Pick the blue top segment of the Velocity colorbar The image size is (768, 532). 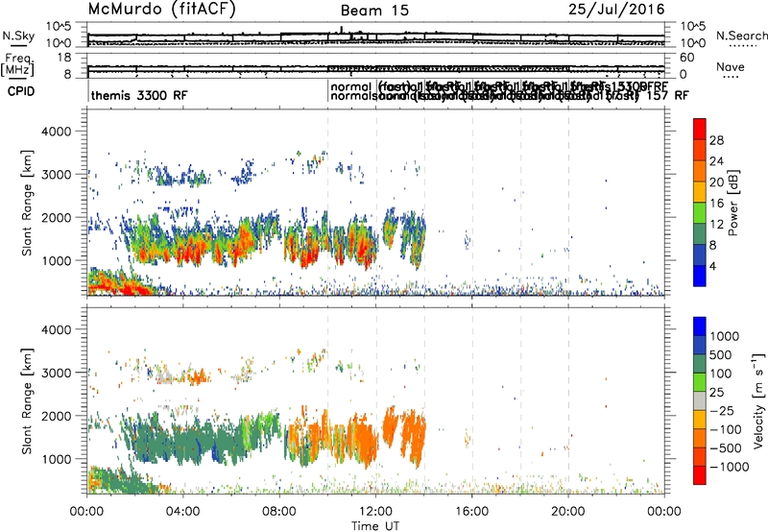(700, 326)
